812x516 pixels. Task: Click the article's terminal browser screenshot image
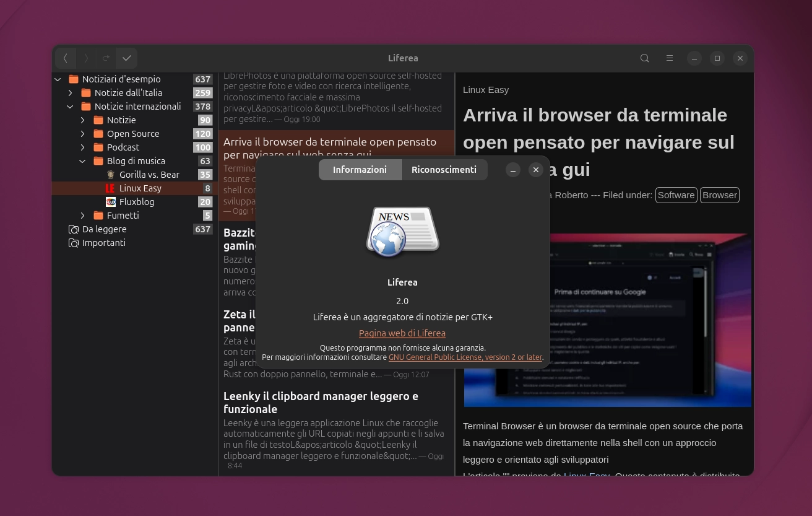pyautogui.click(x=608, y=320)
